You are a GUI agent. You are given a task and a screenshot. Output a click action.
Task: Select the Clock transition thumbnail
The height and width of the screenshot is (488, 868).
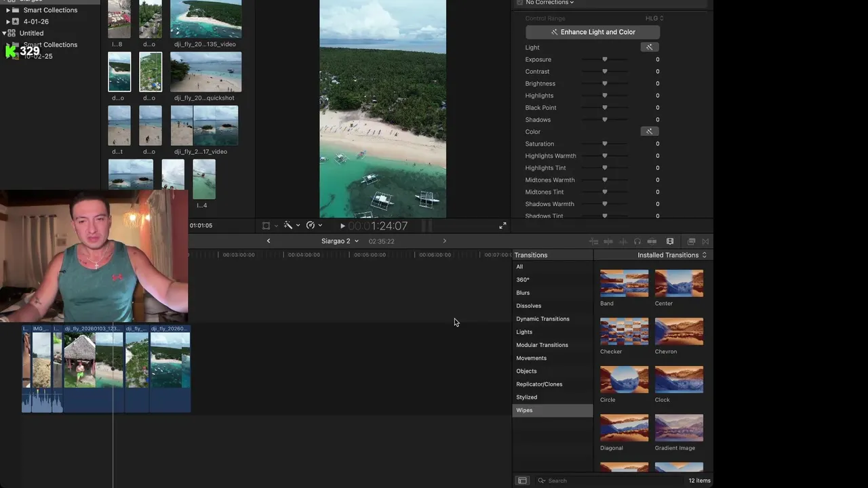679,380
